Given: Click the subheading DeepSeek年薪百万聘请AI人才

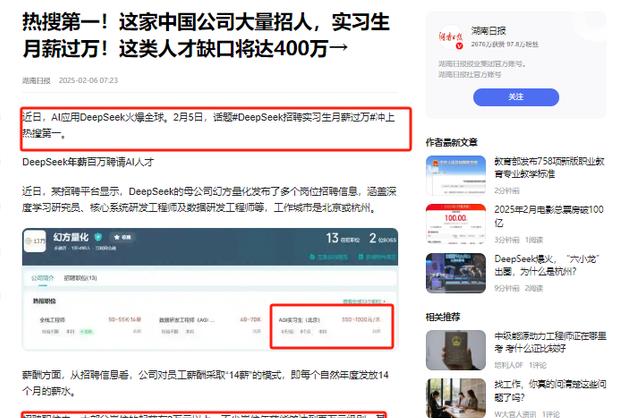Looking at the screenshot, I should (88, 162).
